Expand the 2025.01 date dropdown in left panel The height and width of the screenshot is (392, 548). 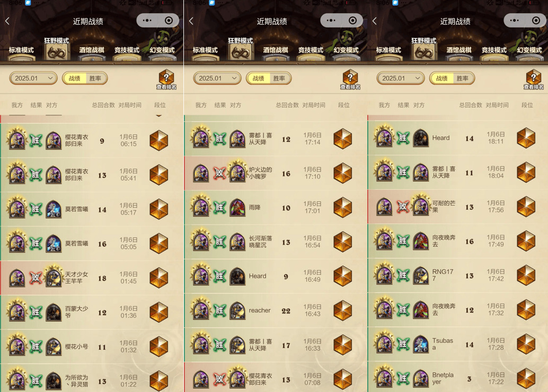pos(33,78)
